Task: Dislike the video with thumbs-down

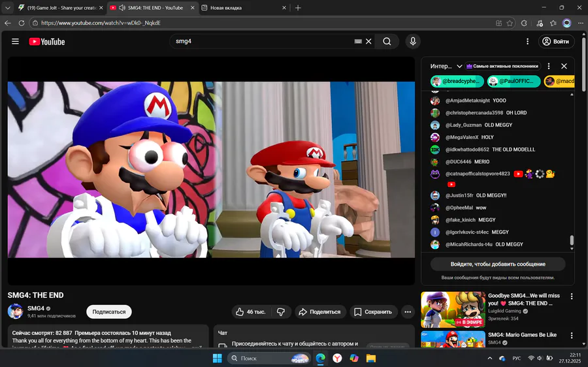Action: pos(281,312)
